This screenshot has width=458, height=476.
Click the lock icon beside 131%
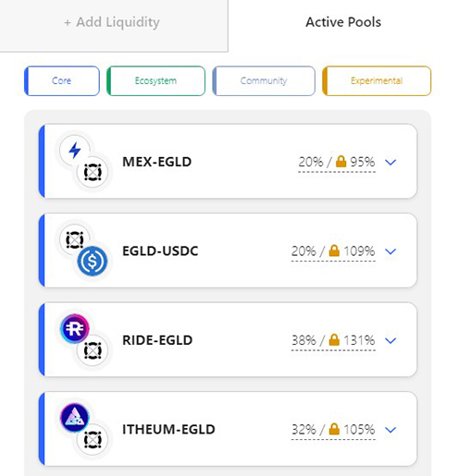334,340
